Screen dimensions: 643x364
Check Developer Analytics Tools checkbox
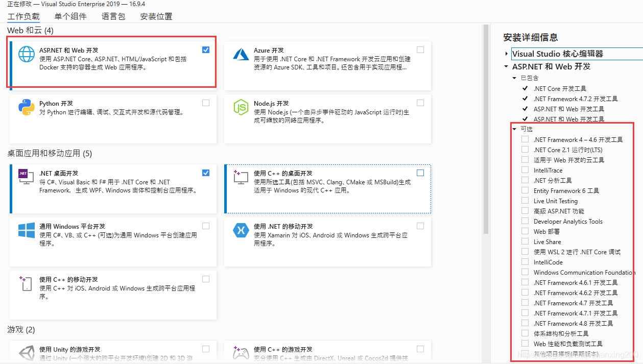tap(525, 221)
